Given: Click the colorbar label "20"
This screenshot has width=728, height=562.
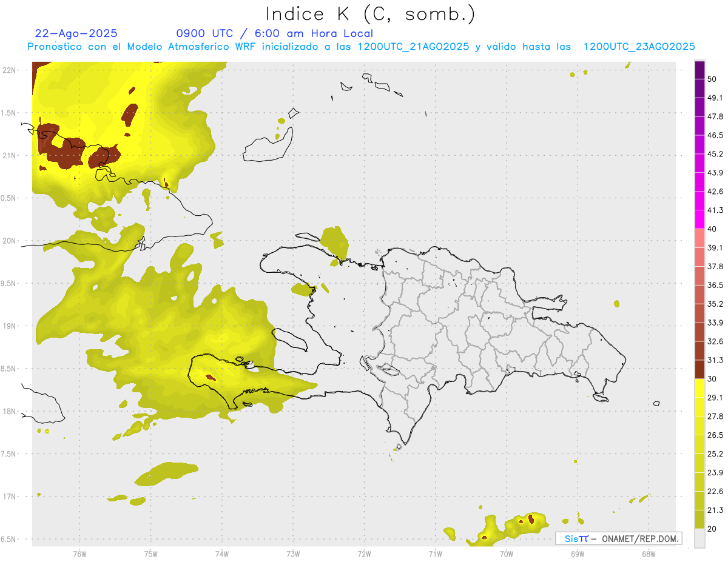Looking at the screenshot, I should [712, 529].
